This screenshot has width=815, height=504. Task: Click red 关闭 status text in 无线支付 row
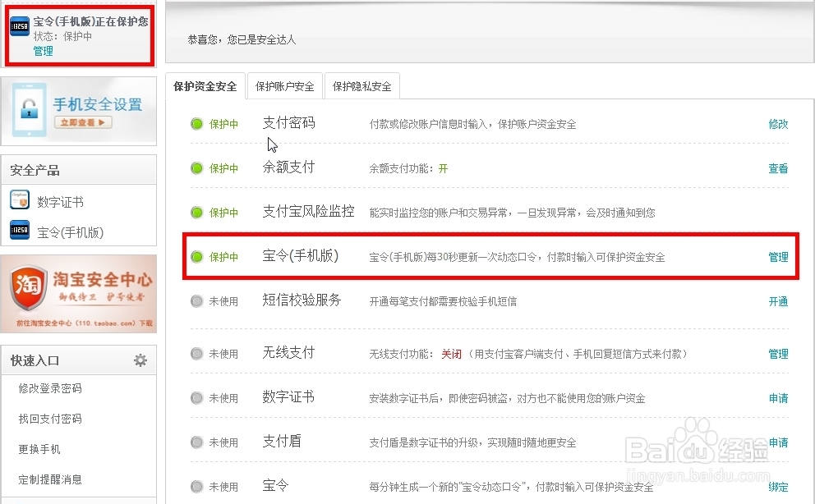(x=451, y=354)
